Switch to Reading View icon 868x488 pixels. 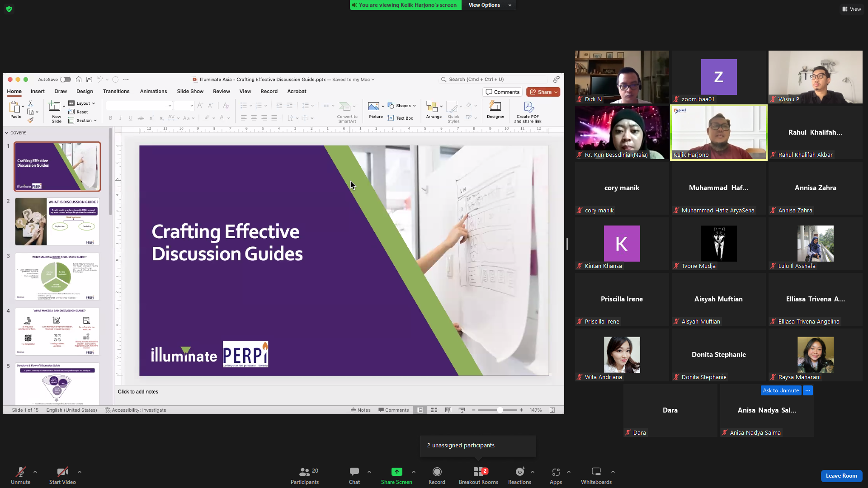click(x=448, y=410)
